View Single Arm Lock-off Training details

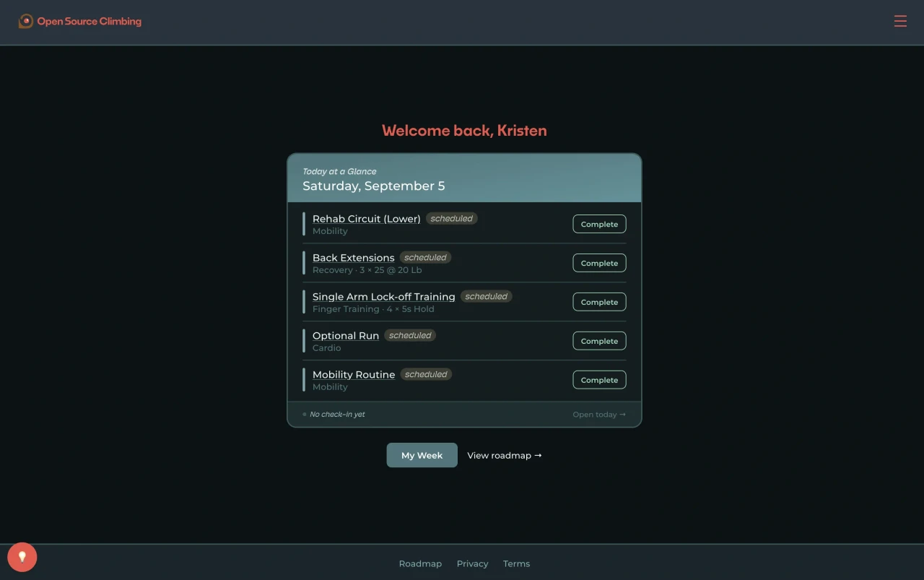point(383,297)
